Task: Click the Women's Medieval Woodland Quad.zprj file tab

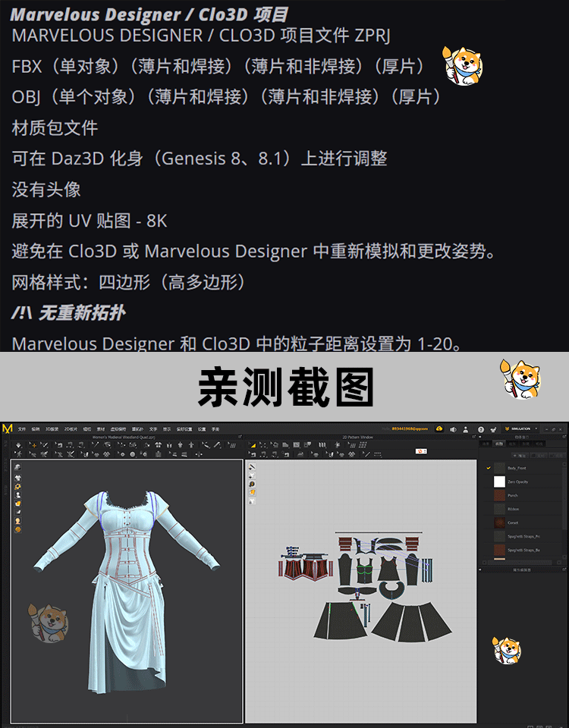Action: pos(124,437)
